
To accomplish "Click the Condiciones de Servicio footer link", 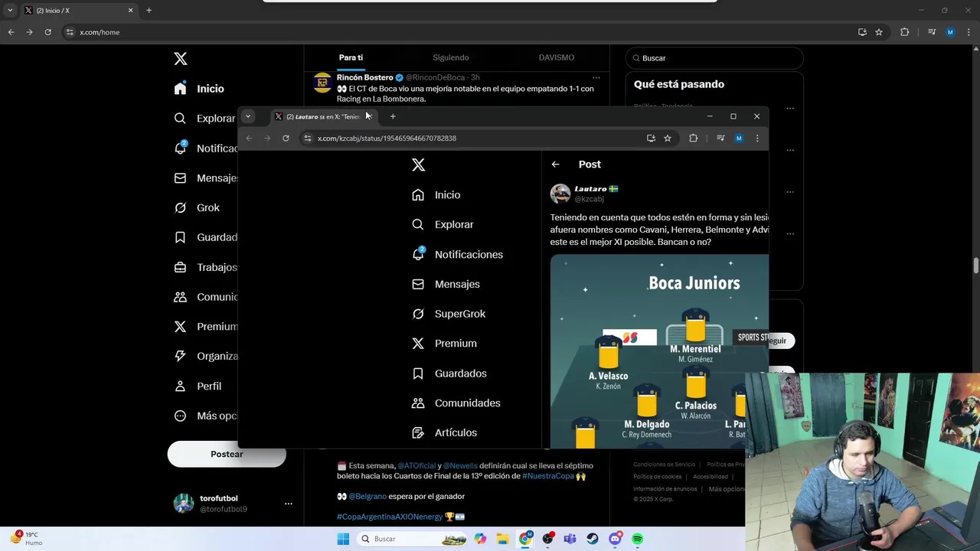I will click(665, 465).
